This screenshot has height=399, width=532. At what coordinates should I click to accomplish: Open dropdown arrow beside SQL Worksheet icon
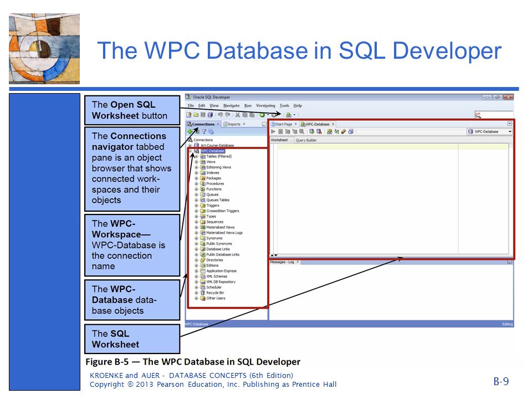point(294,115)
